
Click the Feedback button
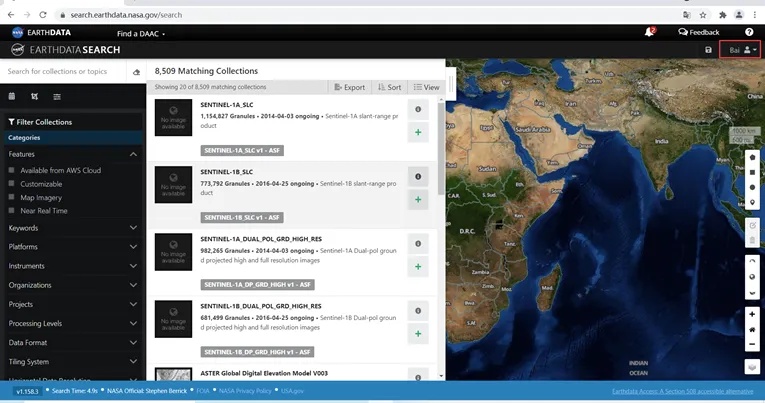point(699,32)
